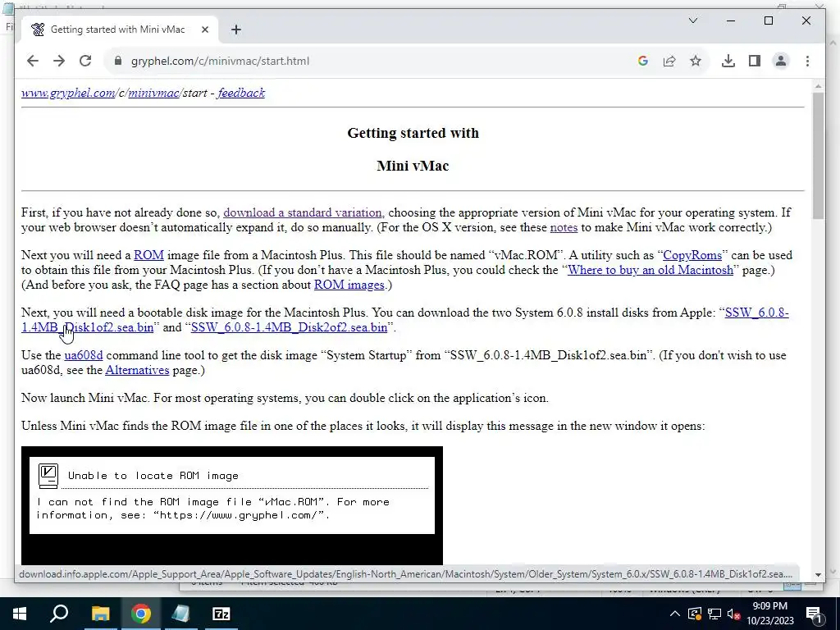
Task: Open the minivmac breadcrumb link
Action: coord(153,93)
